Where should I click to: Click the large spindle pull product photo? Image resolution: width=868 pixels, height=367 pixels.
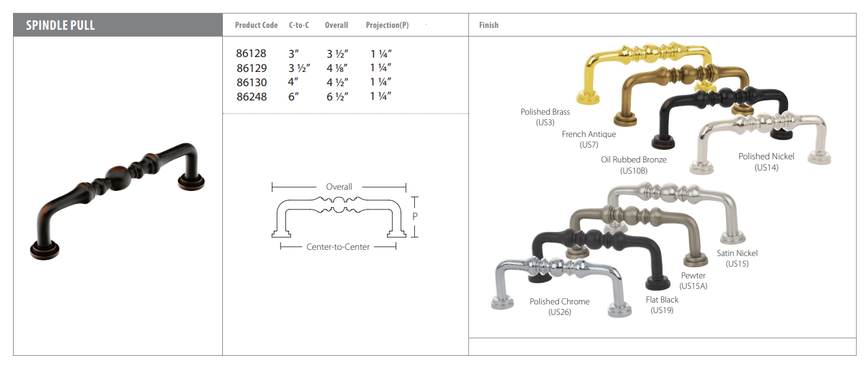click(118, 198)
